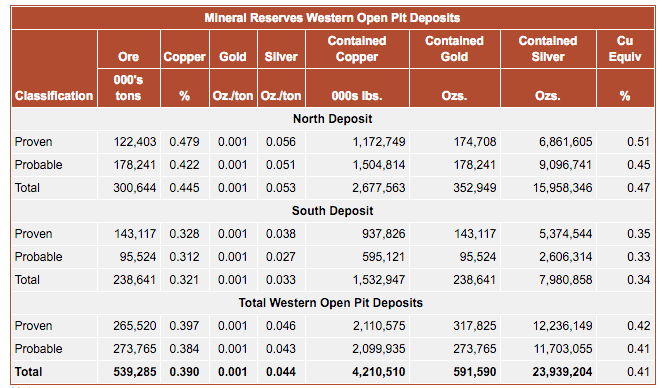Click contained copper 595,121
The image size is (662, 388).
[383, 257]
